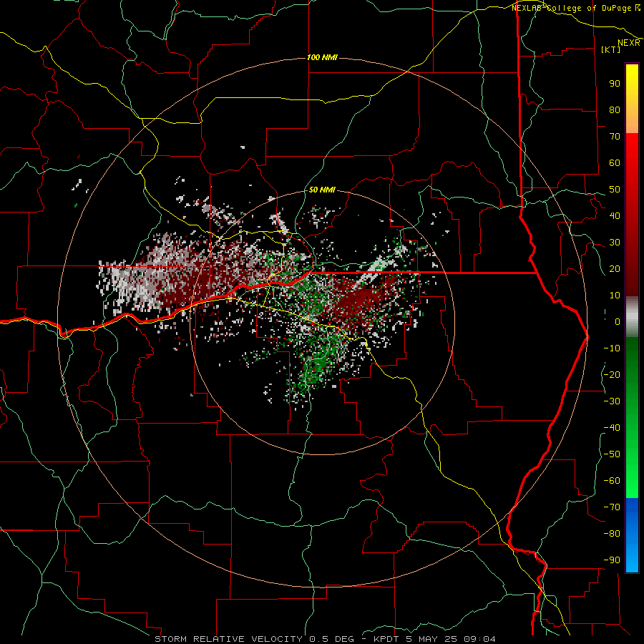
Task: Click the 'STORM RELATIVE VELOCITY' product title
Action: [228, 639]
